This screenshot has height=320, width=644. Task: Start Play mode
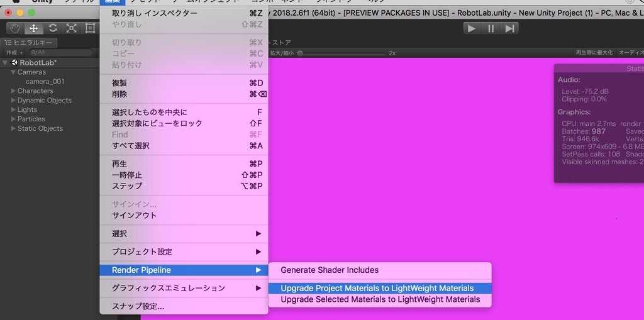coord(472,28)
